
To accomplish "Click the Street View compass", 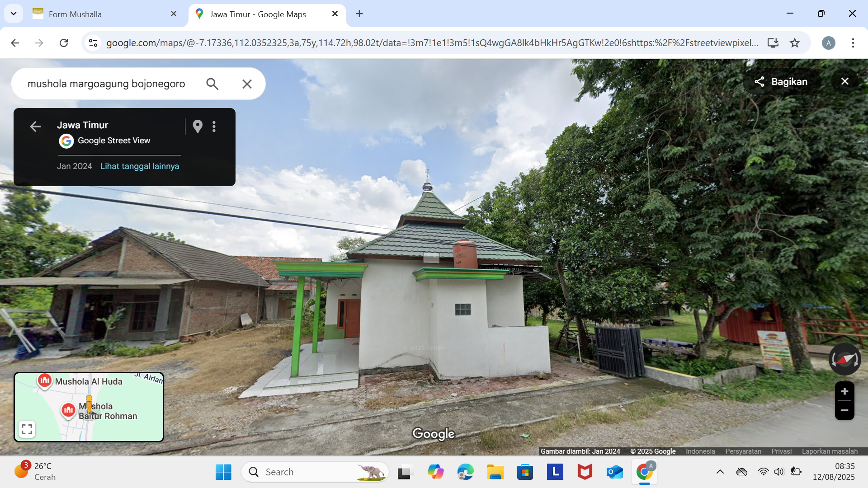I will (844, 359).
